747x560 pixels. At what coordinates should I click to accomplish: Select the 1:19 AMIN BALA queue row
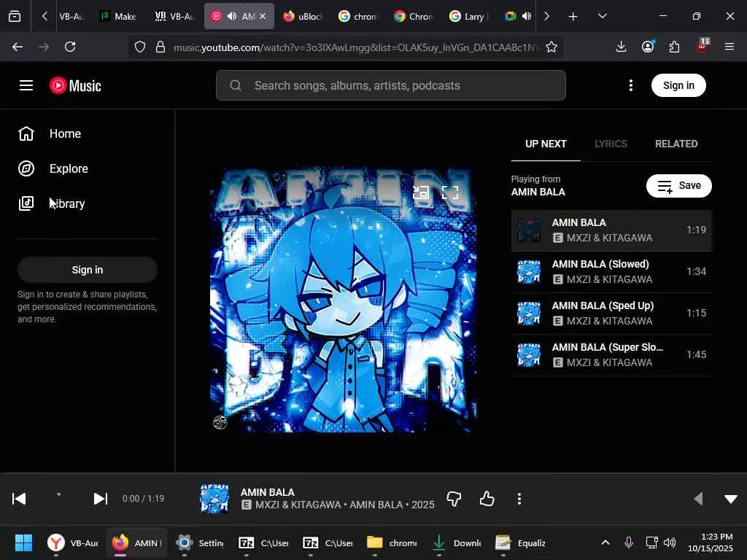[x=612, y=230]
